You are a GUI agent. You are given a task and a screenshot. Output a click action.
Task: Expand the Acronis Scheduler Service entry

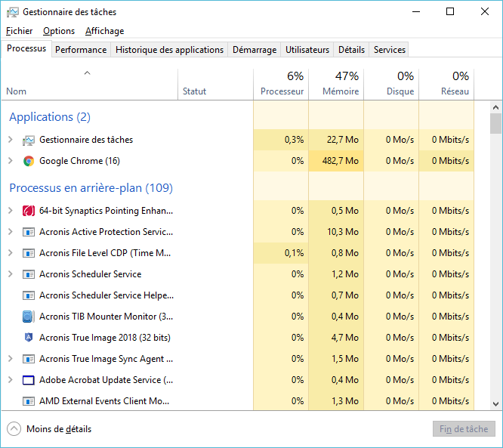[x=10, y=274]
